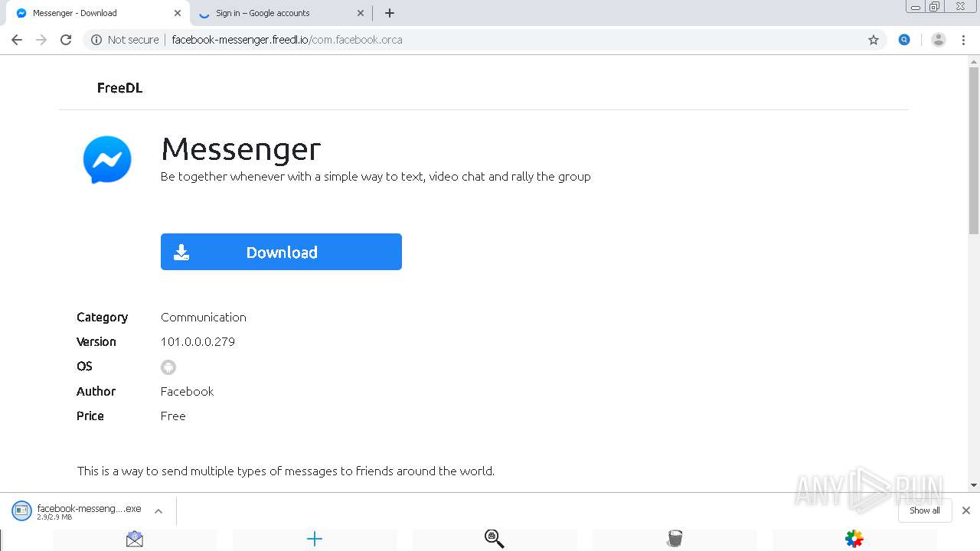
Task: Click the page vertical scrollbar thumb
Action: click(974, 152)
